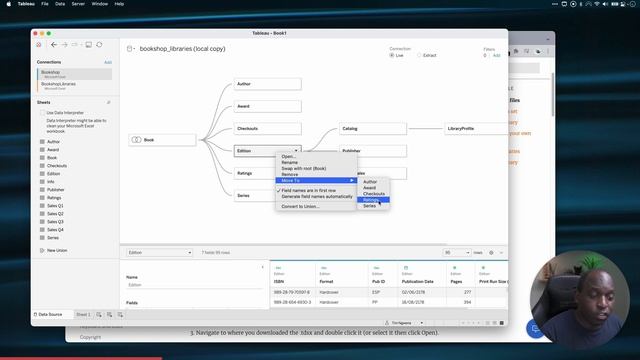Open the File menu
Screen dimensions: 640x360
tap(45, 4)
